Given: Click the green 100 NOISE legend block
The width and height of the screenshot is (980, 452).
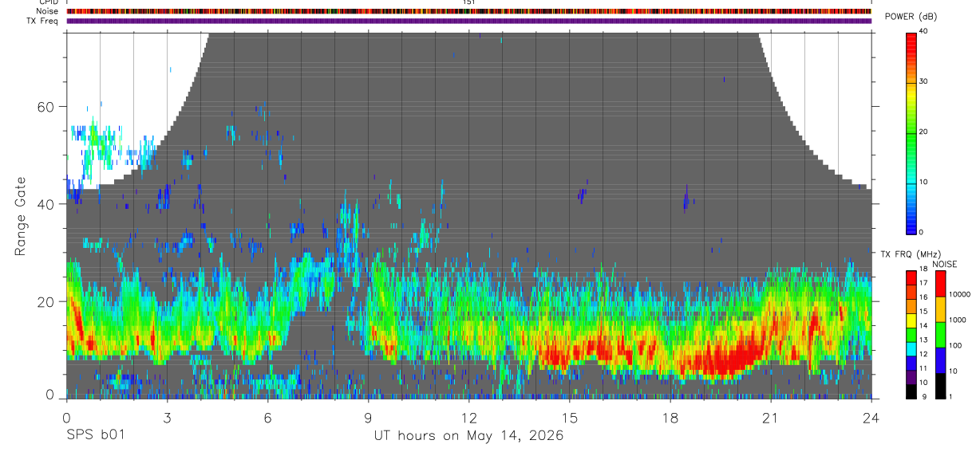Looking at the screenshot, I should (x=940, y=334).
